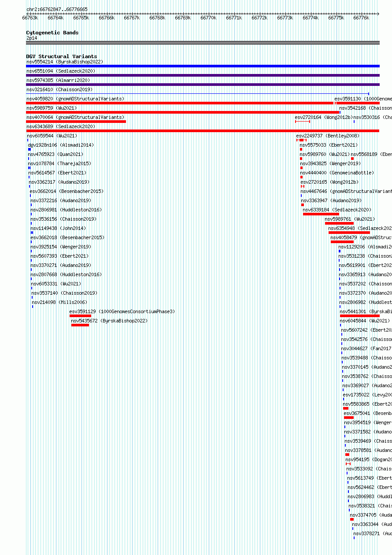Click the esv3662018 (Besenbacher2015) label
The image size is (392, 555).
pyautogui.click(x=67, y=237)
